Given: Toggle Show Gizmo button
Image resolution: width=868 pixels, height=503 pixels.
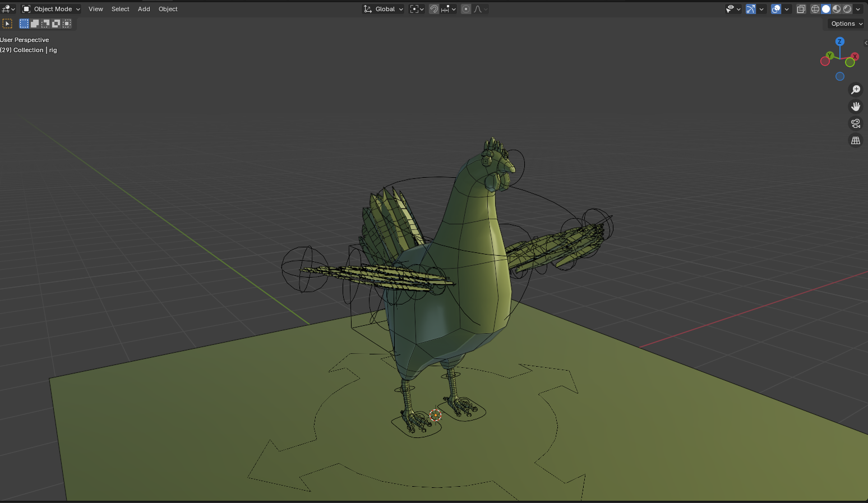Looking at the screenshot, I should coord(751,9).
